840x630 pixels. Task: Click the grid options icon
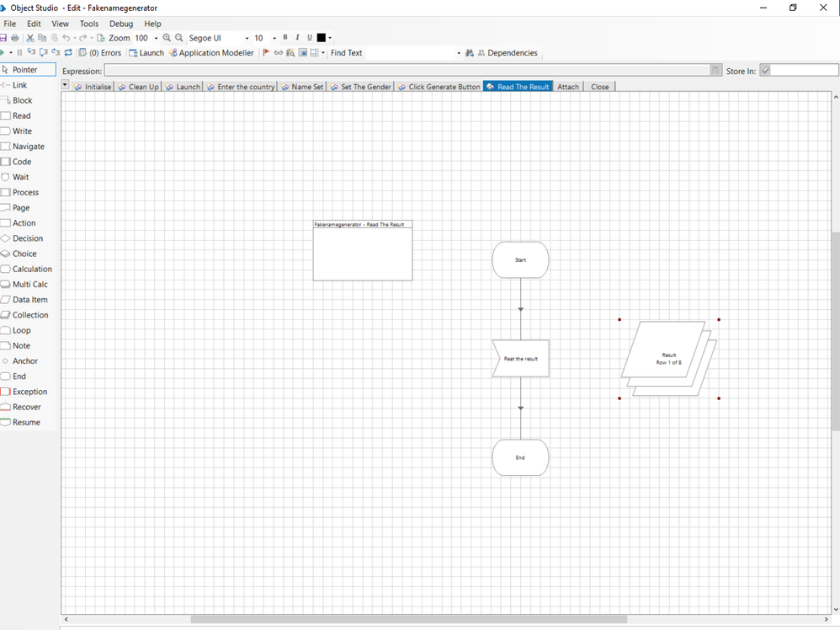(x=315, y=52)
